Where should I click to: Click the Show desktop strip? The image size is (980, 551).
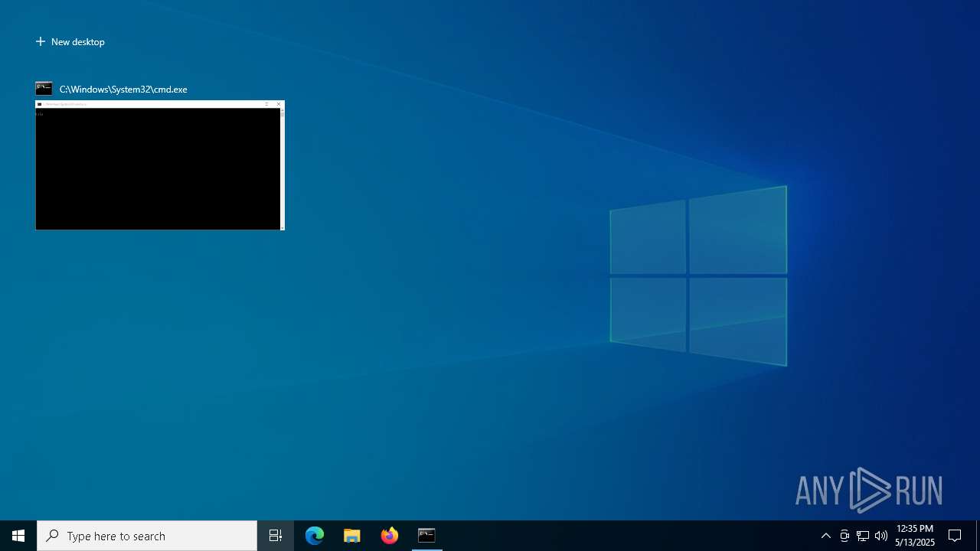pyautogui.click(x=978, y=536)
